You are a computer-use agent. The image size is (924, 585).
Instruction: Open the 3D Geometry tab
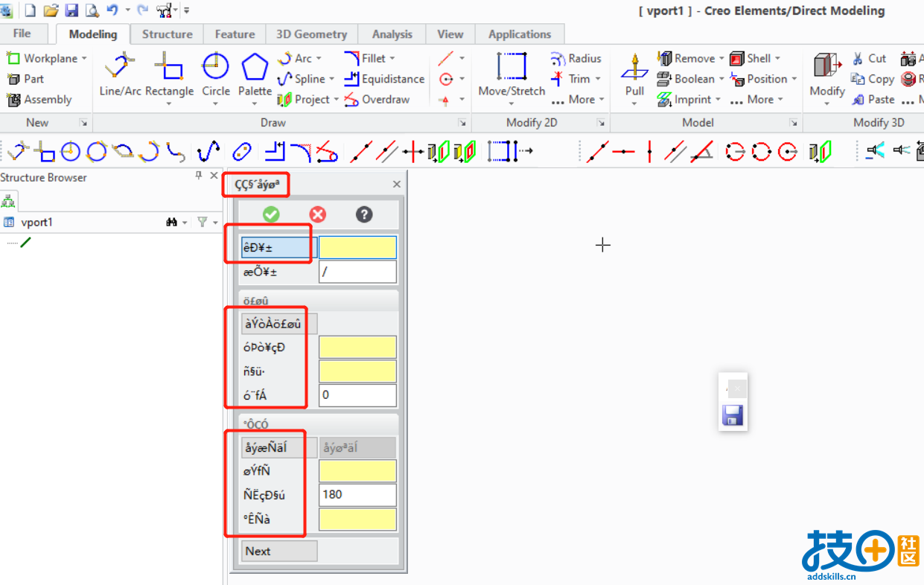311,34
